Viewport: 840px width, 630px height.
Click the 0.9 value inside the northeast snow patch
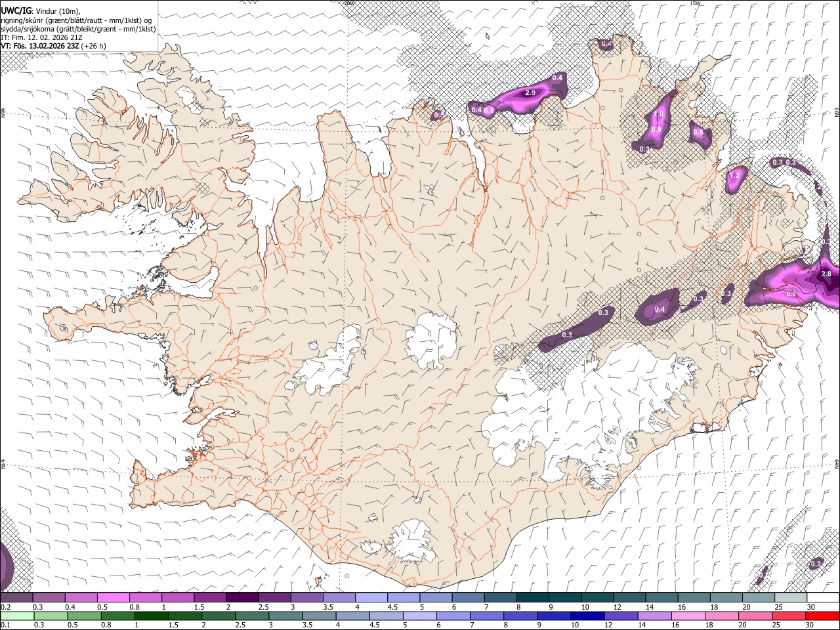(x=656, y=130)
